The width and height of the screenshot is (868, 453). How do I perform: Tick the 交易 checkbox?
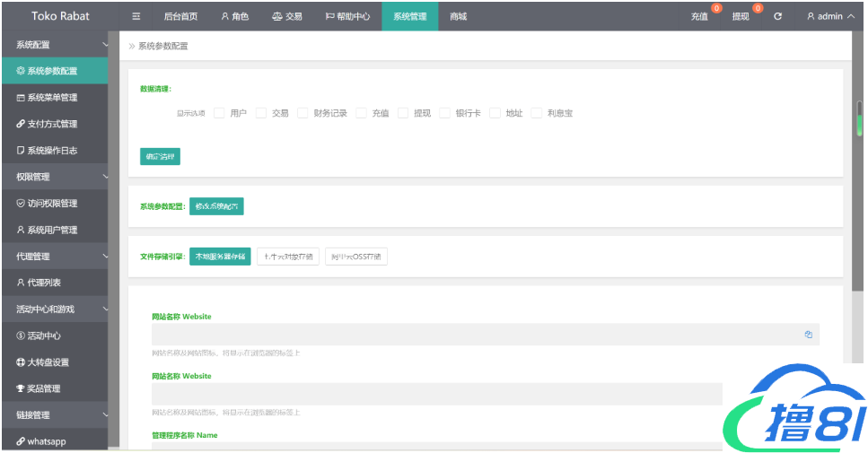click(x=261, y=114)
